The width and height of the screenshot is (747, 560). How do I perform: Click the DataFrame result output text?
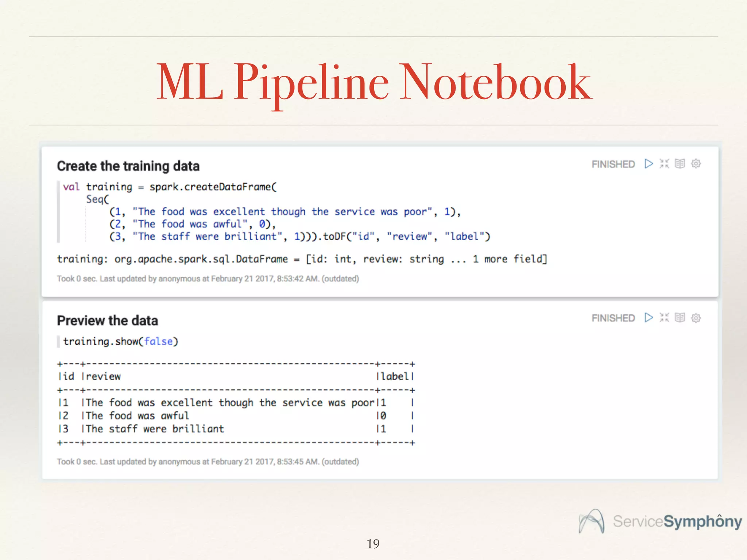[302, 259]
